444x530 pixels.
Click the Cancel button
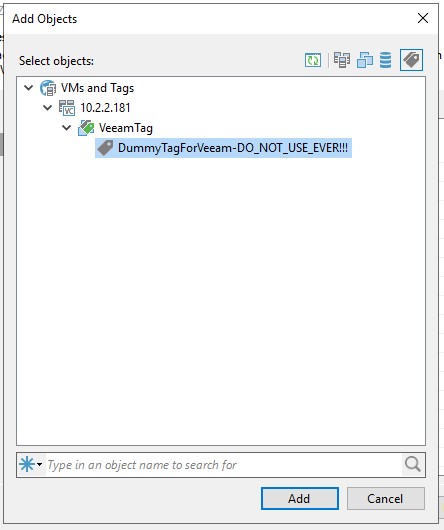(x=386, y=498)
